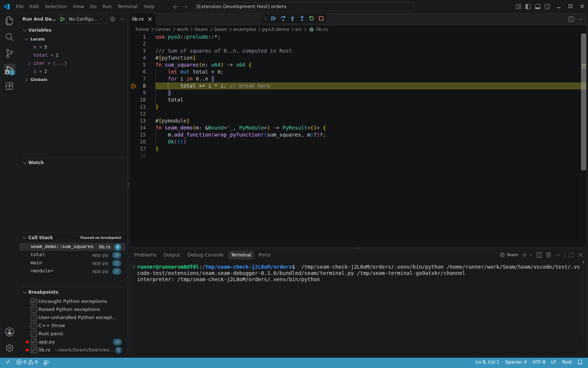Open the Run menu
588x368 pixels.
[107, 6]
